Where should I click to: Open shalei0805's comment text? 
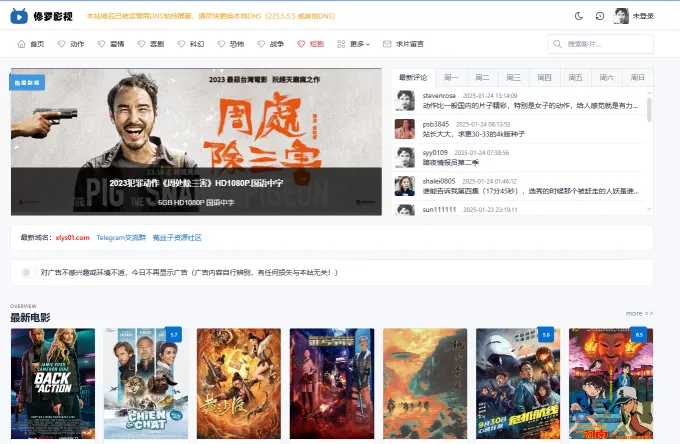[531, 191]
